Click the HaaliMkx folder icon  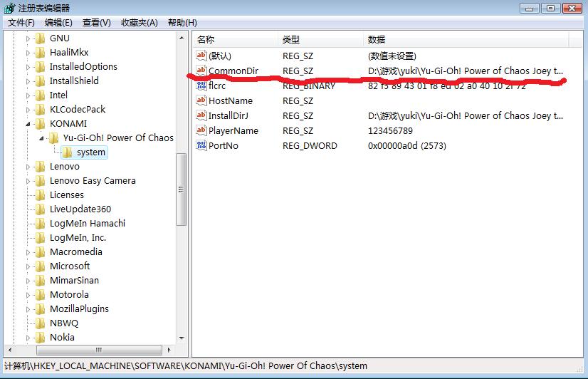(40, 53)
